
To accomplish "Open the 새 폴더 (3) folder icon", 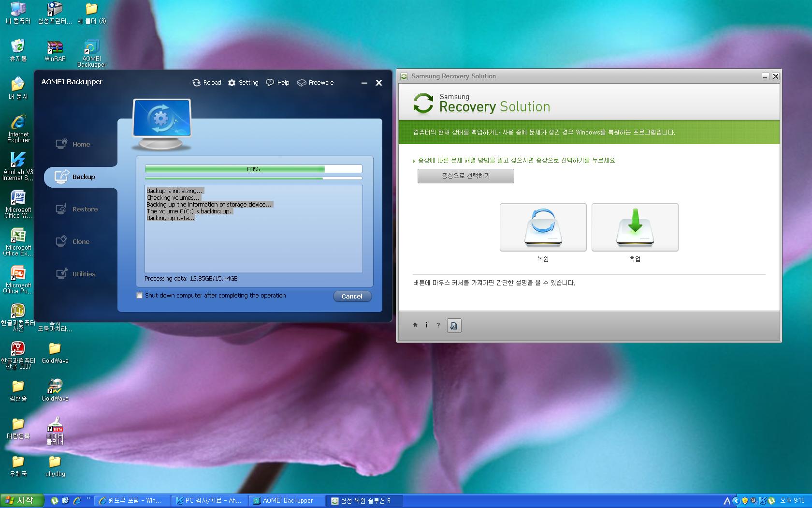I will click(x=92, y=13).
